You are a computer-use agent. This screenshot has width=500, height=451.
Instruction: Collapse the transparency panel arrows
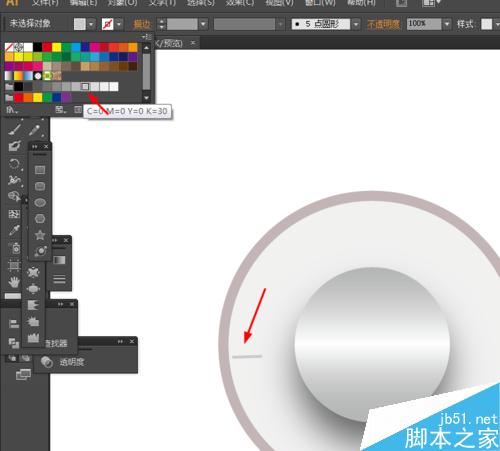pyautogui.click(x=120, y=341)
